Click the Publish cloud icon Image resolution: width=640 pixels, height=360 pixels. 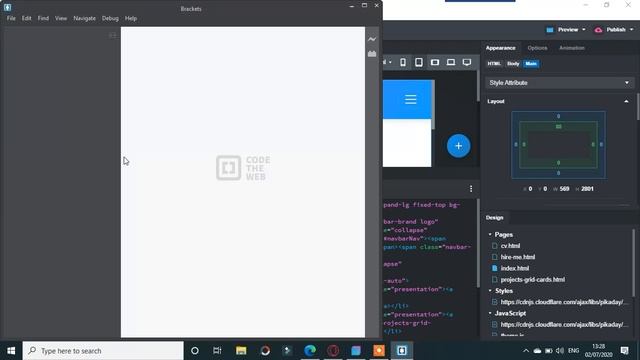click(x=598, y=30)
